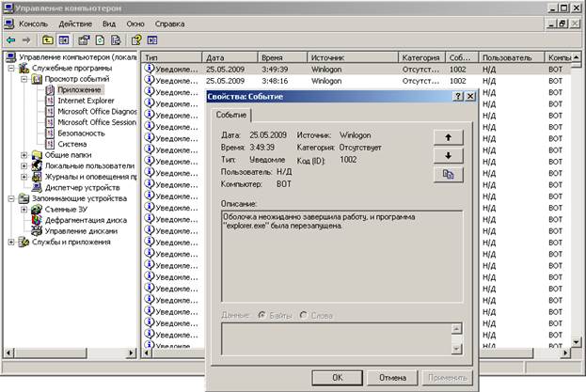Click the Back arrow in the toolbar
Image resolution: width=586 pixels, height=392 pixels.
coord(10,40)
